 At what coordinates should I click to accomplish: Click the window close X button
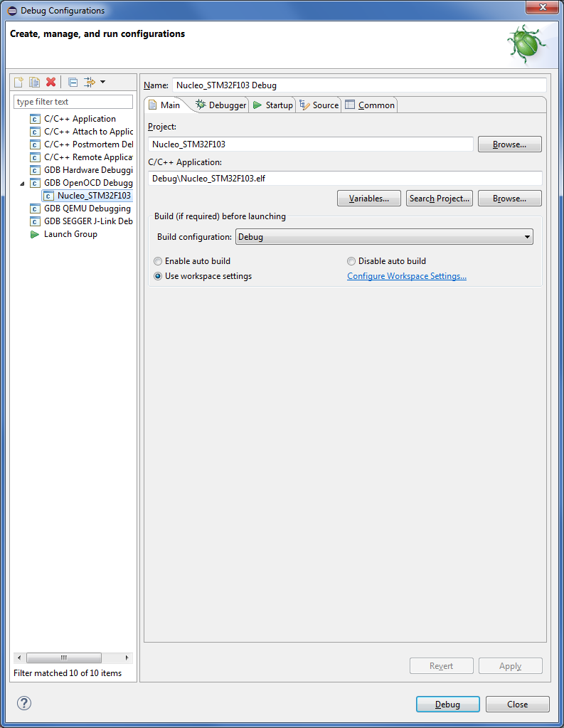click(x=542, y=7)
